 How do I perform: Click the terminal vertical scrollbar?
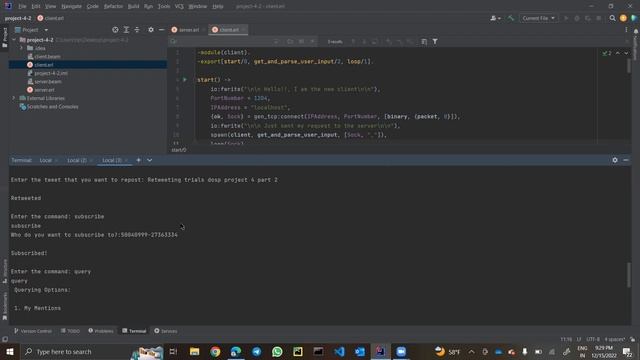[629, 275]
